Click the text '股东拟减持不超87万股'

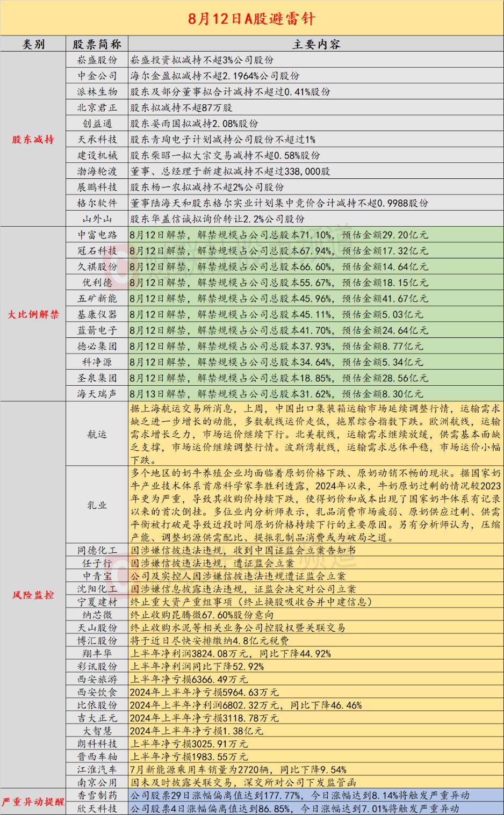[x=182, y=107]
